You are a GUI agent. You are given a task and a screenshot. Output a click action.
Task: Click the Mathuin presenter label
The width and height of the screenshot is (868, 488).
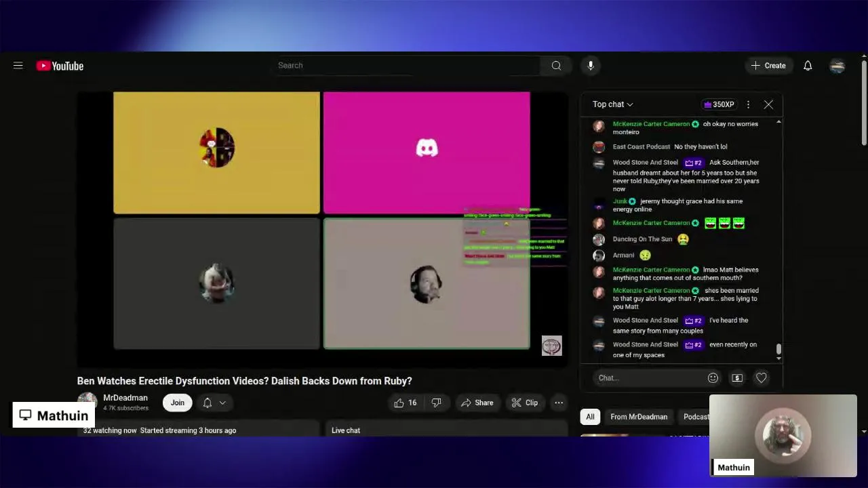tap(54, 415)
